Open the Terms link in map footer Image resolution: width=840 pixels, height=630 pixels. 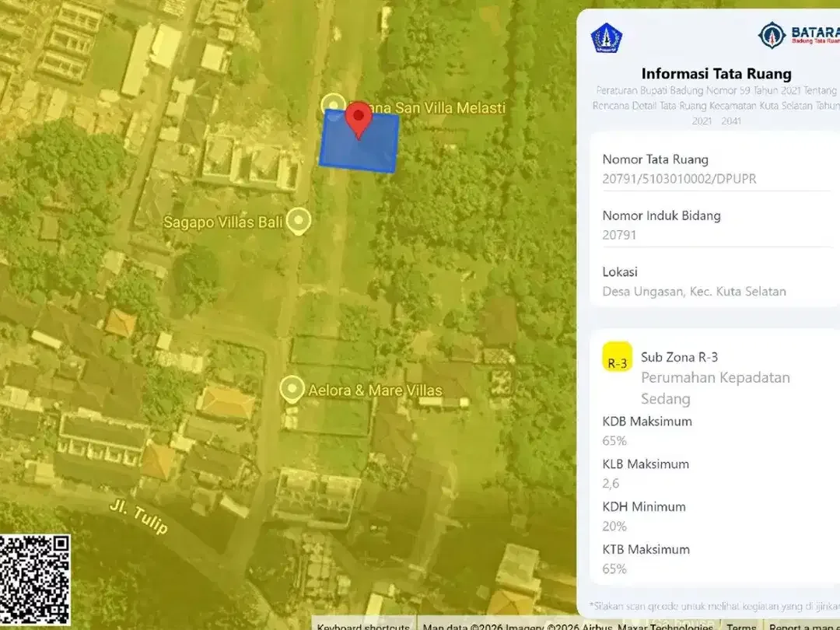tap(741, 625)
